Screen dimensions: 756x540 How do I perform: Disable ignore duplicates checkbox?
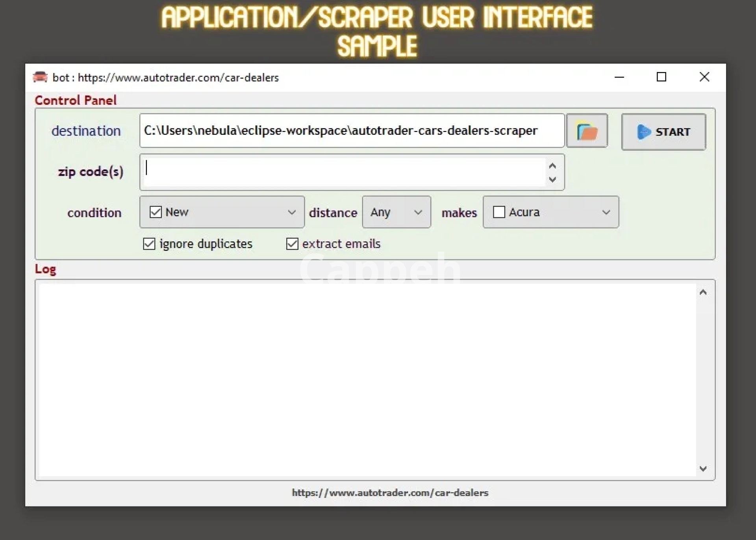click(149, 244)
